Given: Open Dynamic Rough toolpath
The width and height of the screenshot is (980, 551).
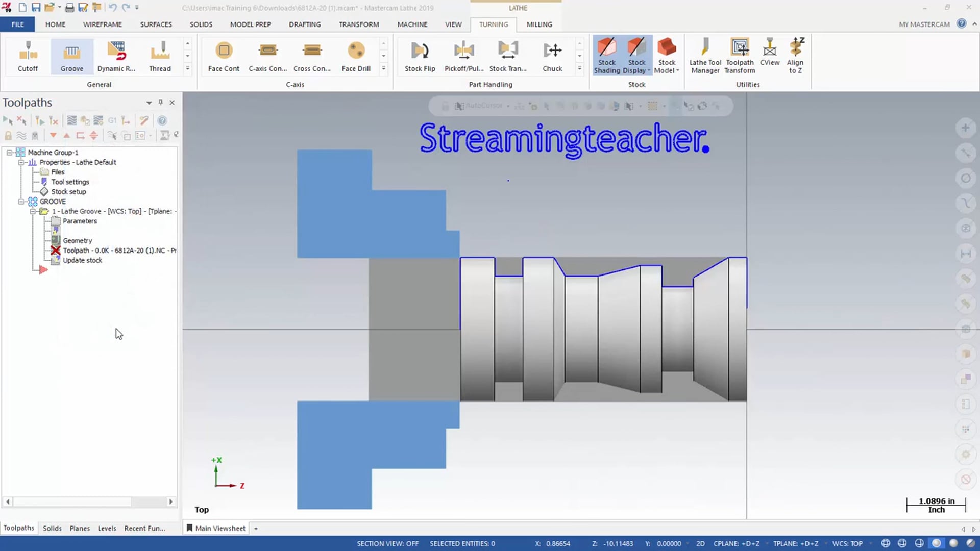Looking at the screenshot, I should 116,56.
